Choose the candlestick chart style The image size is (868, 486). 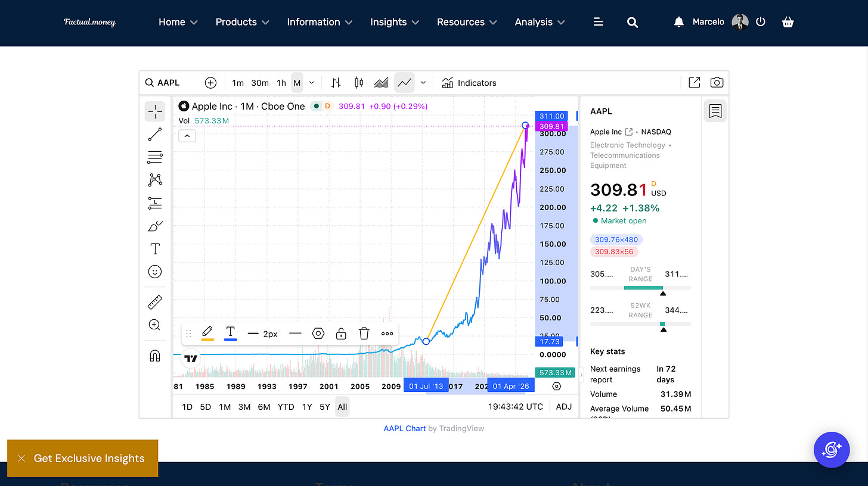[x=358, y=83]
